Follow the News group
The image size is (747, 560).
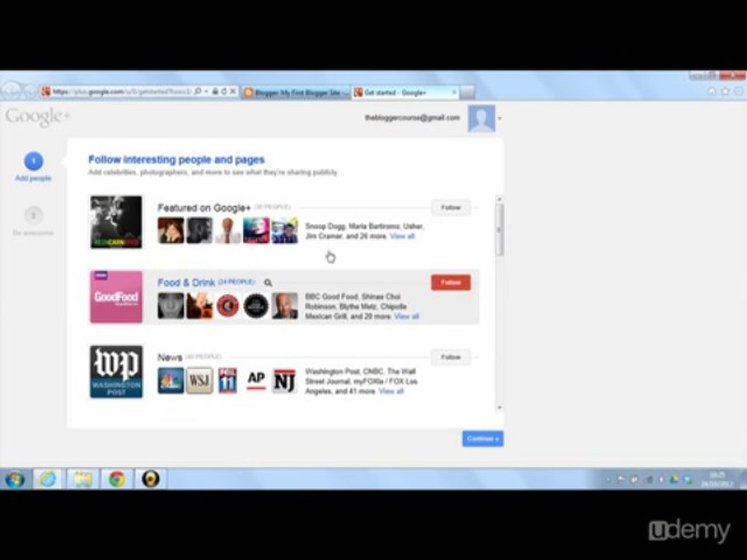pos(451,357)
